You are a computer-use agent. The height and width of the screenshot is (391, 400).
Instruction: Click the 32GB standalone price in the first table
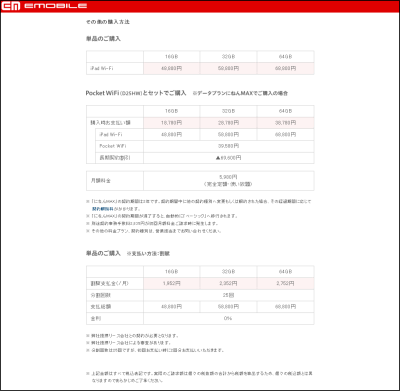click(x=229, y=68)
